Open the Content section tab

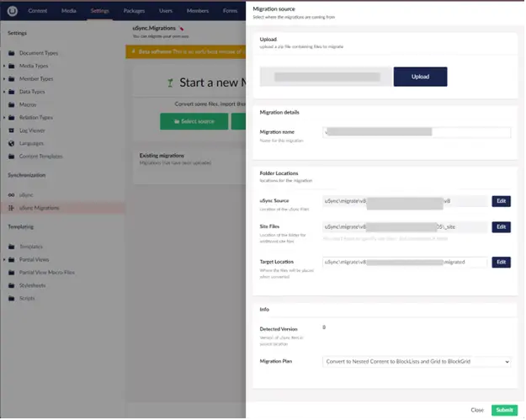[x=38, y=11]
